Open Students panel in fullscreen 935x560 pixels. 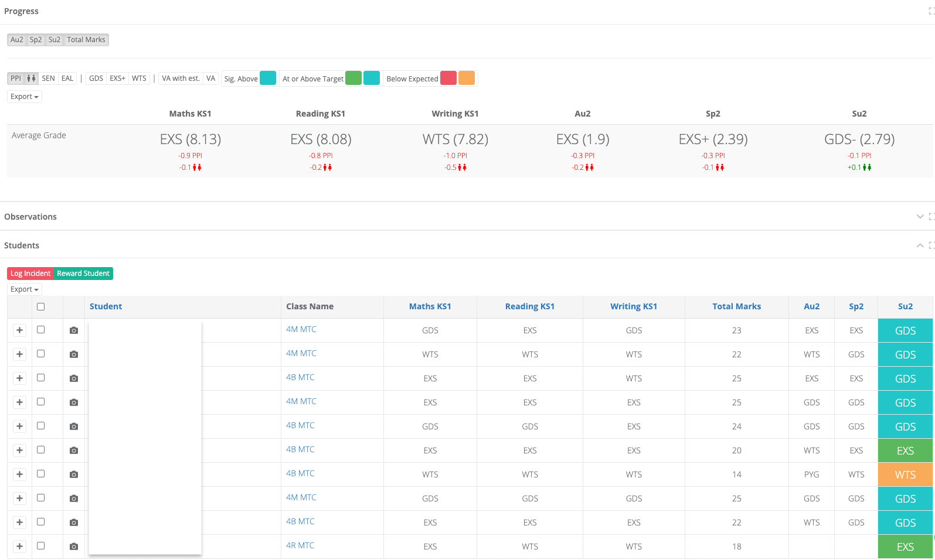(x=931, y=245)
